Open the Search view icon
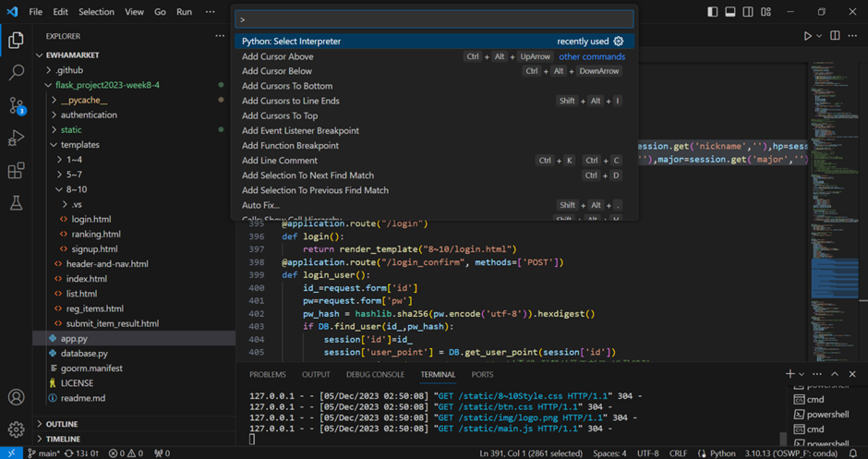The height and width of the screenshot is (459, 868). click(x=16, y=73)
